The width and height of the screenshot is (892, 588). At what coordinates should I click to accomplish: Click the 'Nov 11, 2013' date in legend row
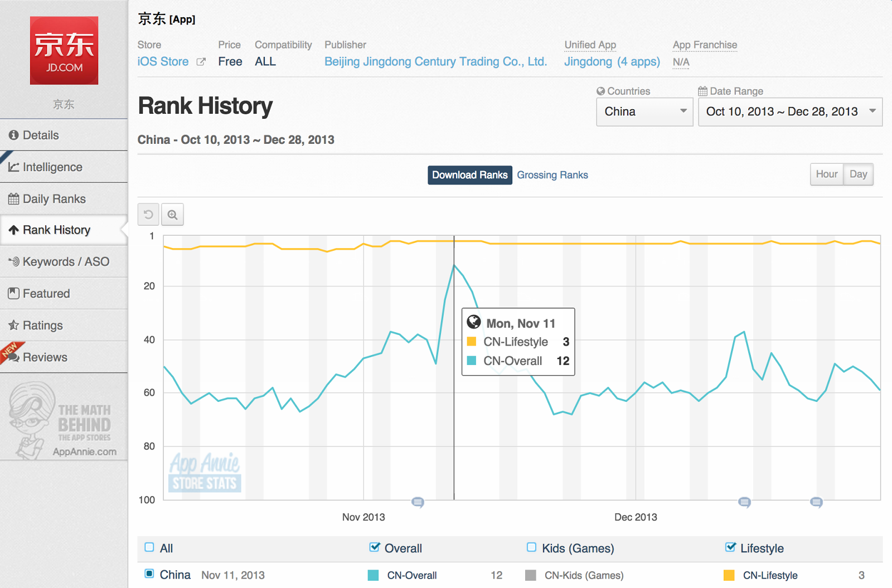pyautogui.click(x=233, y=575)
